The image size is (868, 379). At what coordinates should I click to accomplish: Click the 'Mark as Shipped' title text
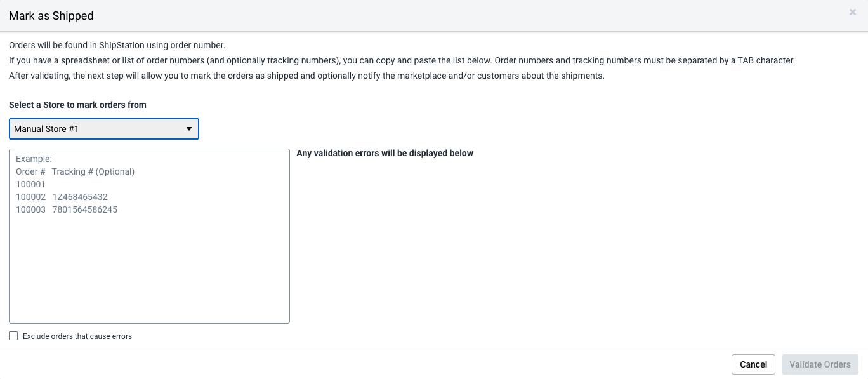pos(51,16)
